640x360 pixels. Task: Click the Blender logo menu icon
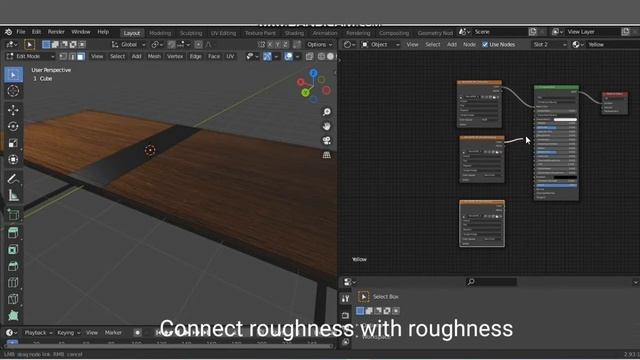tap(8, 32)
